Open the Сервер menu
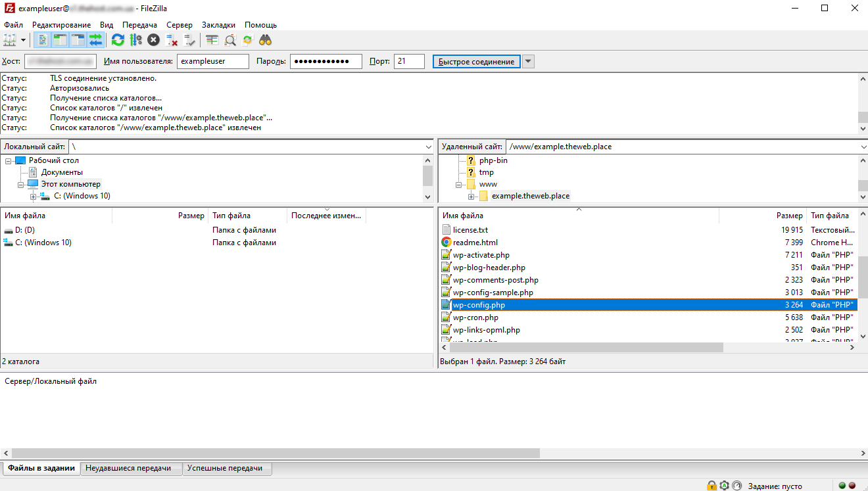The width and height of the screenshot is (868, 491). tap(180, 25)
